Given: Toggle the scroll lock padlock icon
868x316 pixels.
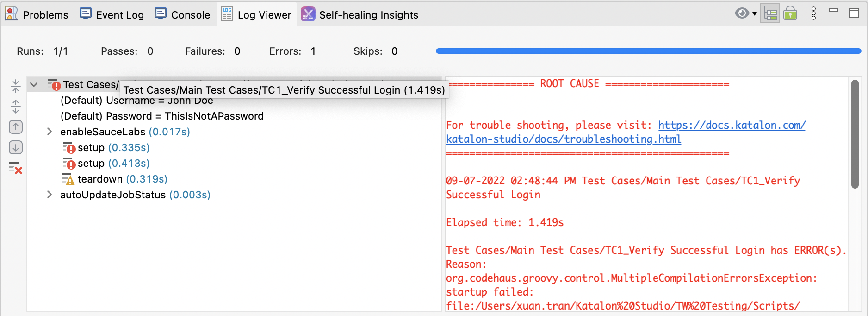Looking at the screenshot, I should coord(790,13).
